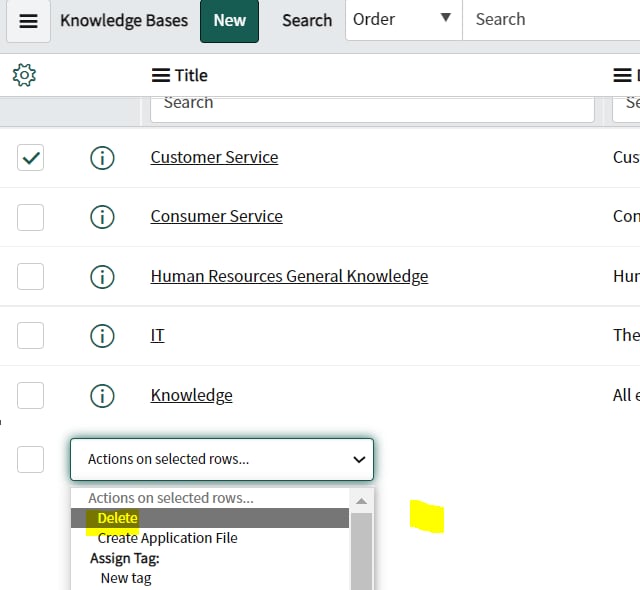View info preview for Knowledge row
This screenshot has height=590, width=640.
pos(102,395)
